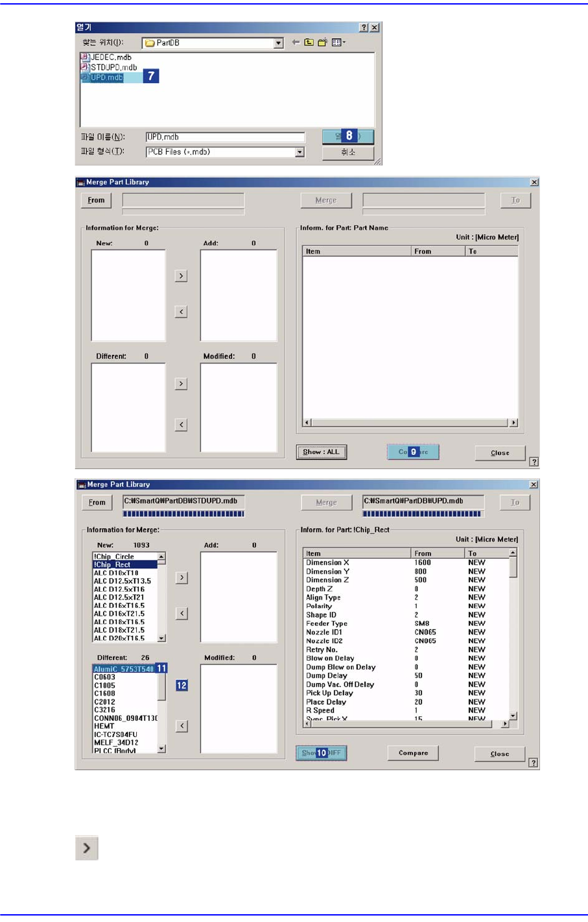Viewport: 588px width, 922px height.
Task: Open the view menu icon in file dialog
Action: point(338,43)
